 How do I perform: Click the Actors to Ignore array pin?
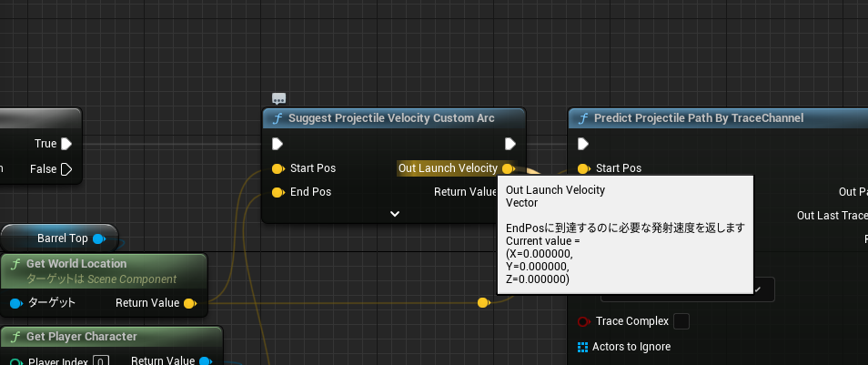[x=582, y=347]
